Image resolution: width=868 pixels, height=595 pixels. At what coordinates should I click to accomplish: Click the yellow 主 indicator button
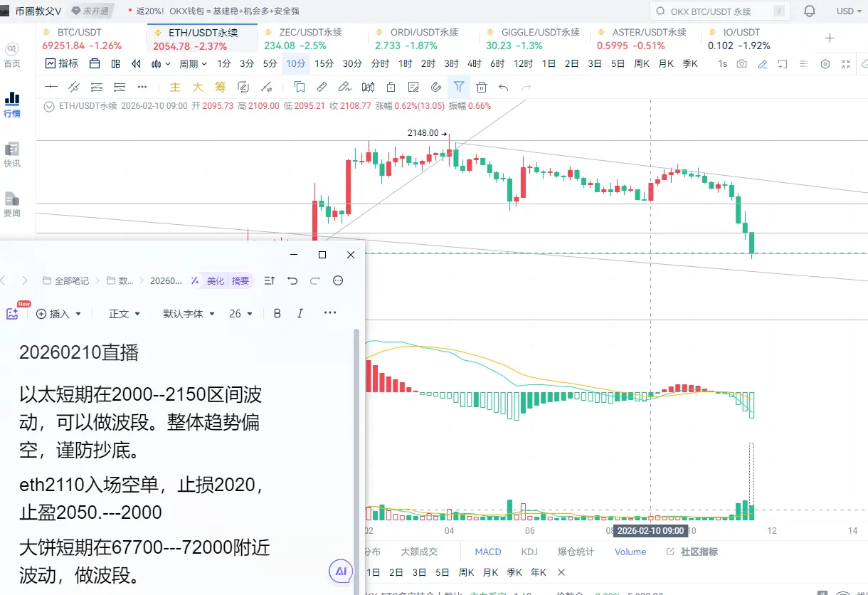[175, 87]
